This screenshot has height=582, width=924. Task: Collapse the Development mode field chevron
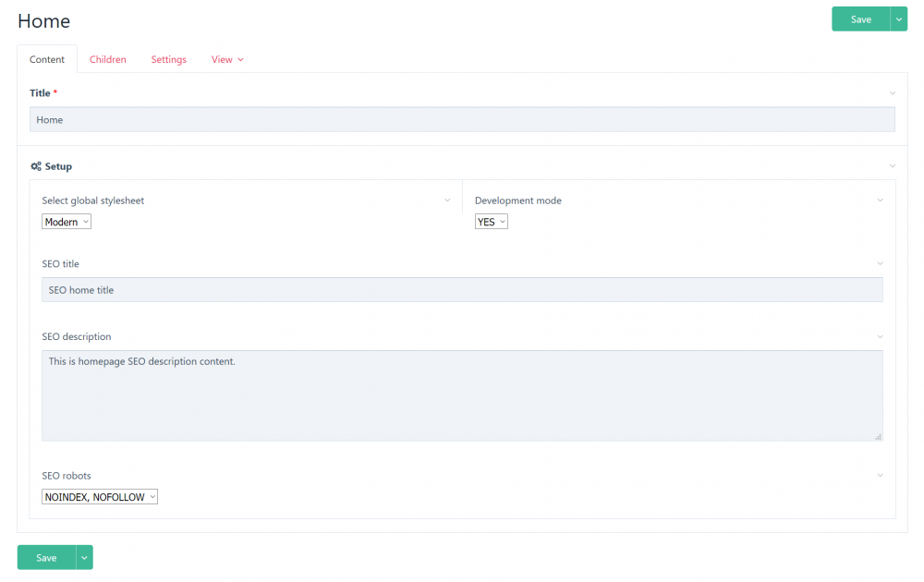click(880, 200)
